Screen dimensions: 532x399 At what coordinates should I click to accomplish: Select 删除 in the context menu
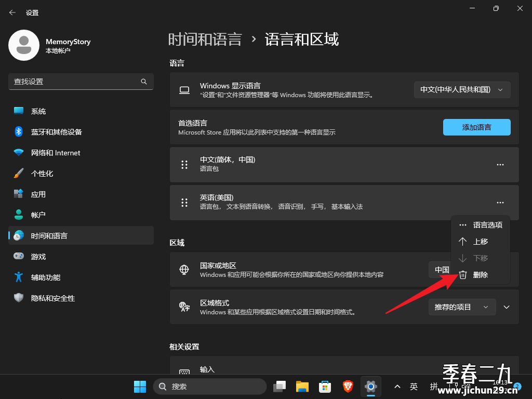(x=481, y=275)
